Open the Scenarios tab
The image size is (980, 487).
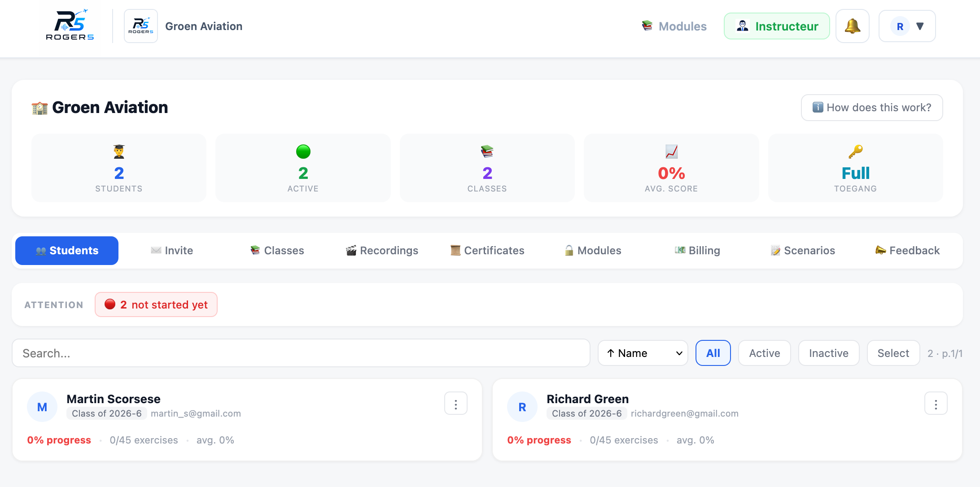click(x=803, y=251)
